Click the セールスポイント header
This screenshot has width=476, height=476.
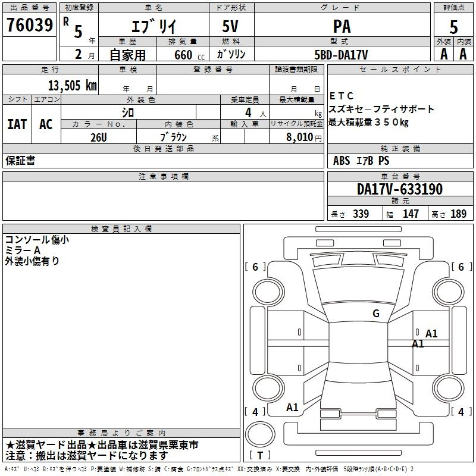click(x=400, y=69)
